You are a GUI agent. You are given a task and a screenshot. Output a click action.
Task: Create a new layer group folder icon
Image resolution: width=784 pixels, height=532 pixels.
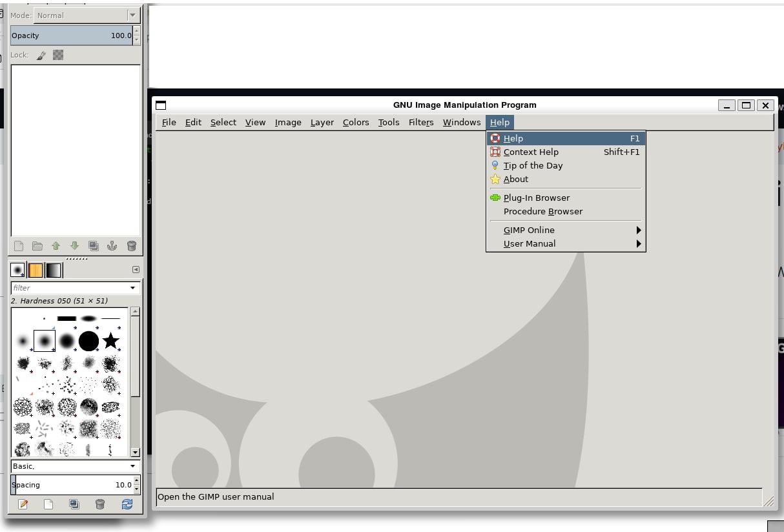tap(37, 246)
